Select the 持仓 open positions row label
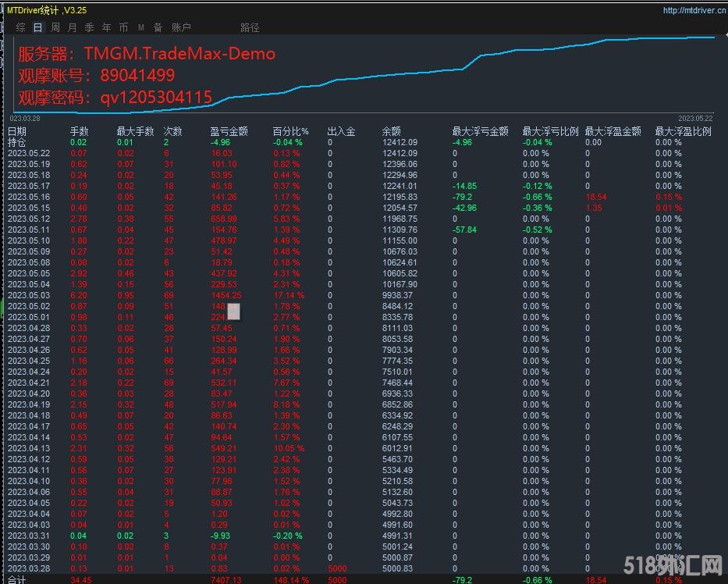The image size is (728, 584). pos(16,143)
